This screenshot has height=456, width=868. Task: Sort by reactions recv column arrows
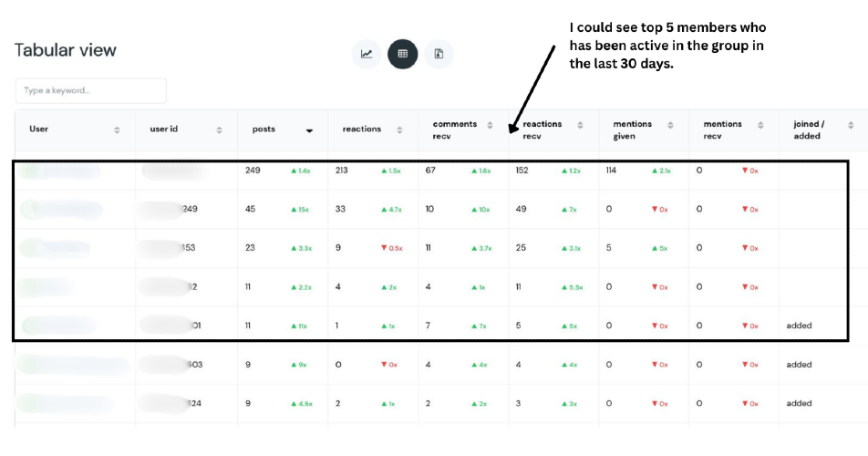580,125
